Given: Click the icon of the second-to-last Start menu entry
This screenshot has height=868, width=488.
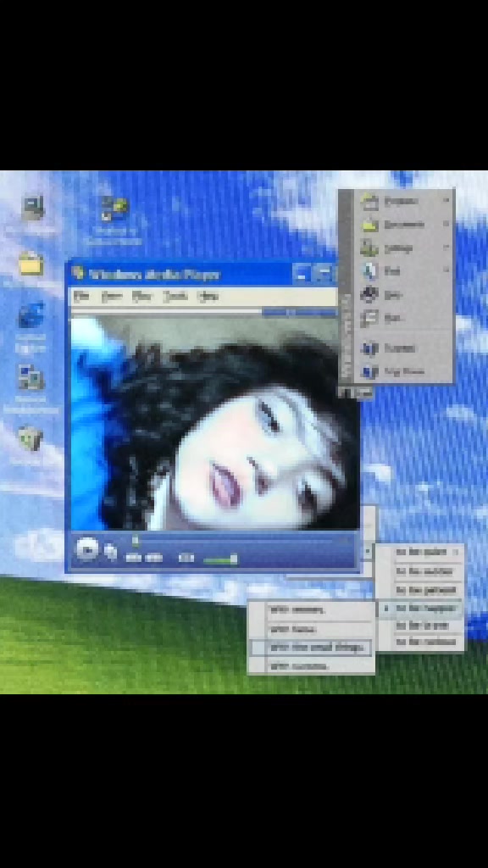Looking at the screenshot, I should 369,348.
